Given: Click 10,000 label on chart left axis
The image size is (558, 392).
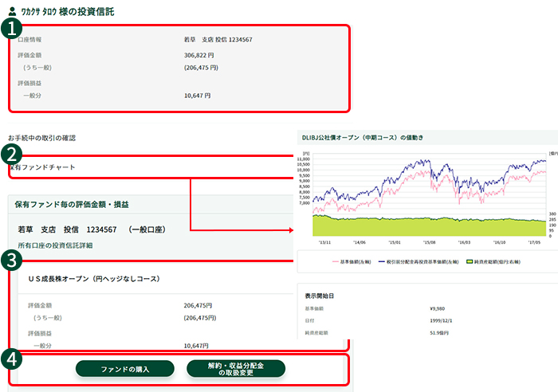Looking at the screenshot, I should (304, 170).
